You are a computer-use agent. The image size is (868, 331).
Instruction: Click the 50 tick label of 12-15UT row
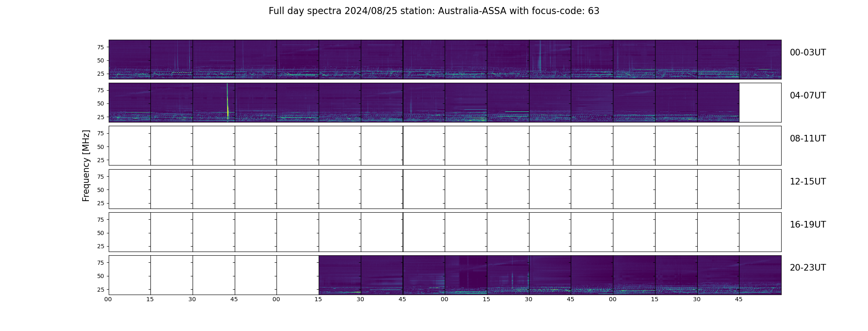(100, 190)
